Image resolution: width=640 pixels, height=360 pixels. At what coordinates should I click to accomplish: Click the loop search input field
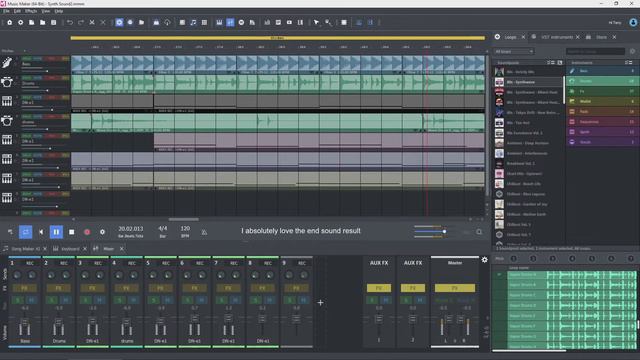coord(595,51)
